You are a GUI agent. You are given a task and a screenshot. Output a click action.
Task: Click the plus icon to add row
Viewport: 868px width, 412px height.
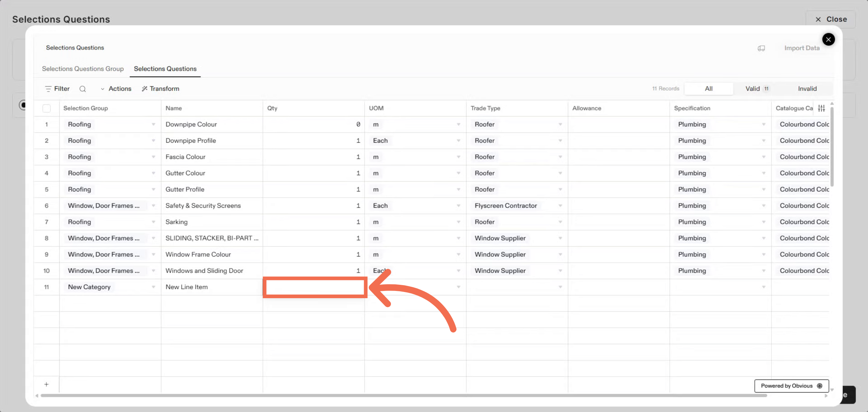pyautogui.click(x=46, y=385)
